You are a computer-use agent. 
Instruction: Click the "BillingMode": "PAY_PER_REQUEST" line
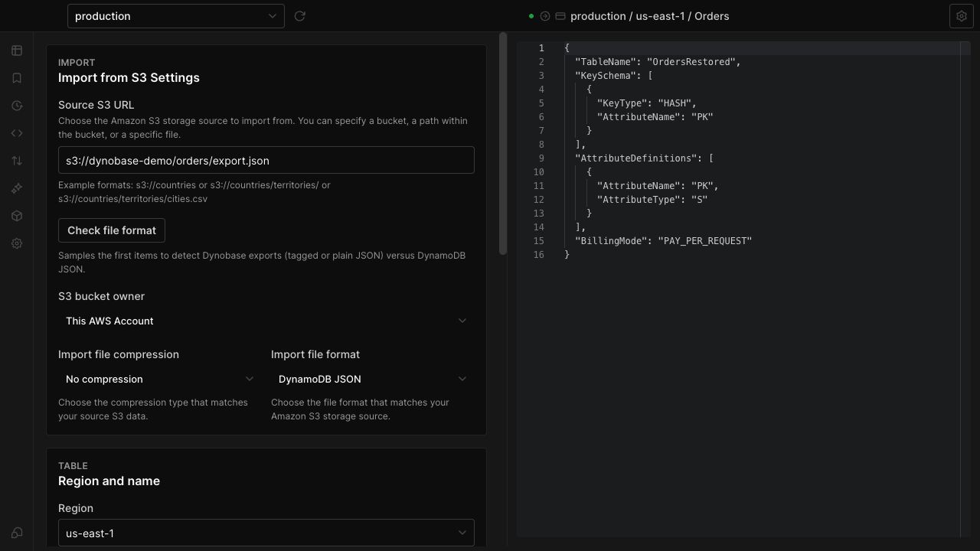pos(663,241)
